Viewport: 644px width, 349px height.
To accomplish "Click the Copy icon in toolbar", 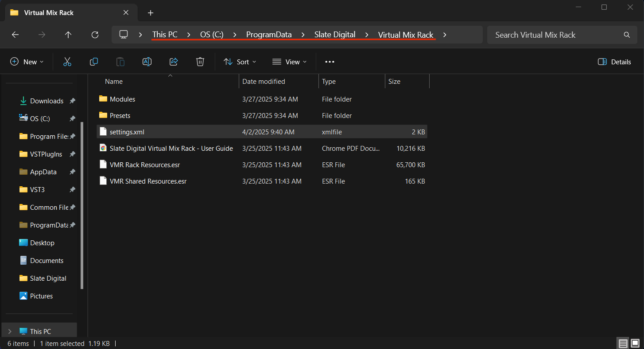I will pos(94,62).
